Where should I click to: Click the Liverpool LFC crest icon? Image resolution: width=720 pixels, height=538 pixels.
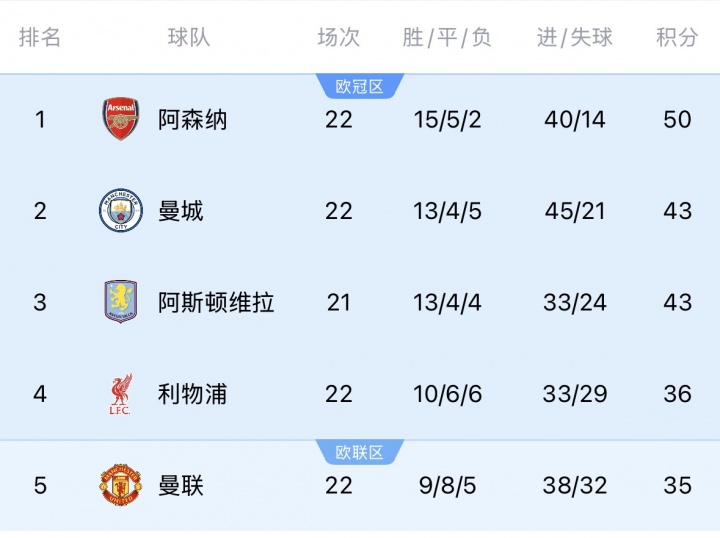121,394
